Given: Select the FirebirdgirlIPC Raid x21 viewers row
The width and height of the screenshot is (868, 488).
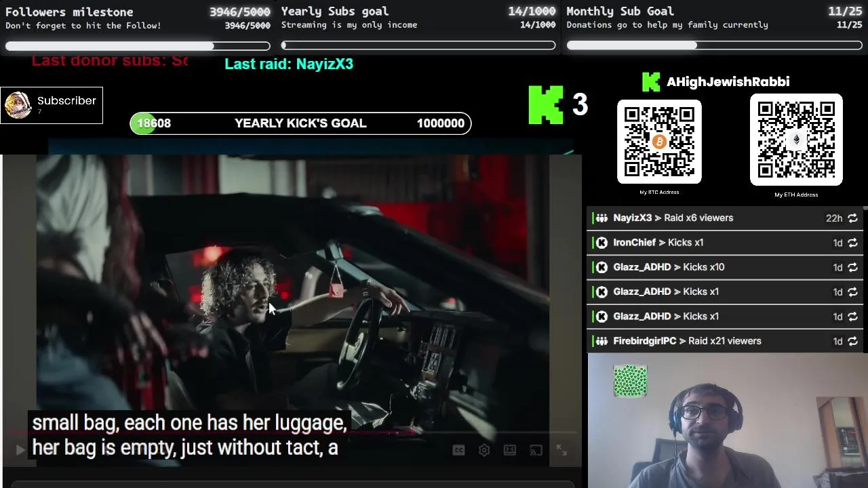Looking at the screenshot, I should 724,341.
